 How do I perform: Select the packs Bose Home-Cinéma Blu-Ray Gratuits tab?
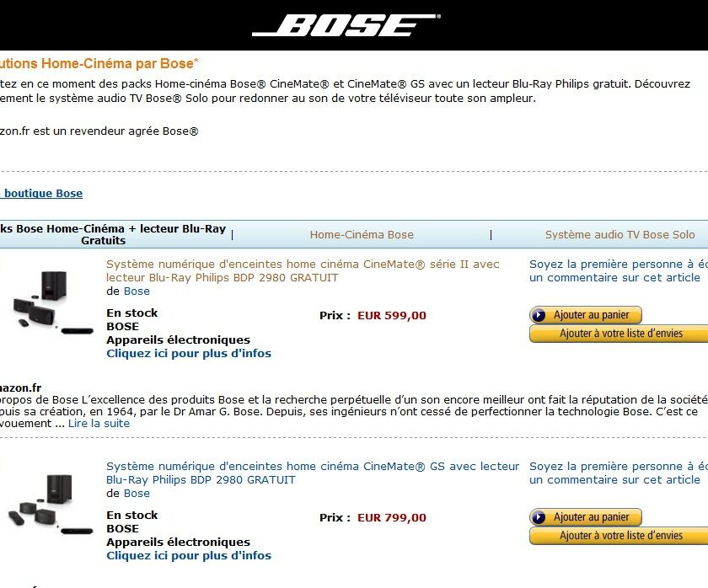point(112,235)
